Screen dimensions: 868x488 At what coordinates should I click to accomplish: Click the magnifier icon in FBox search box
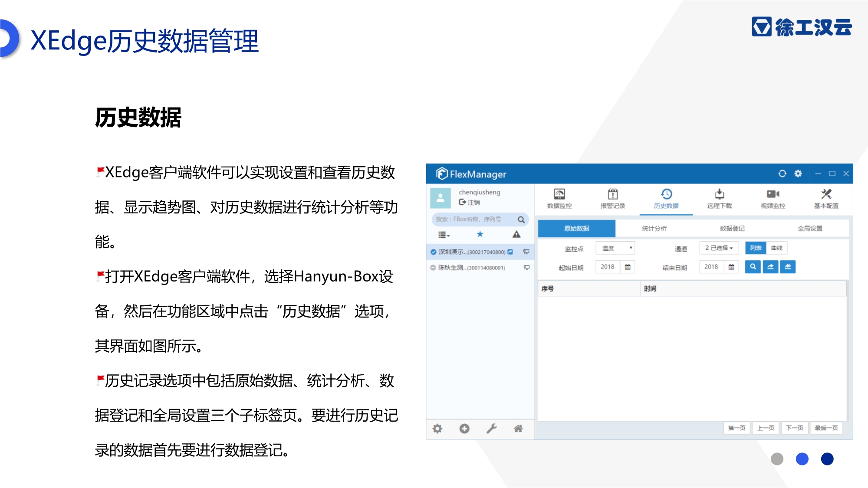click(521, 219)
